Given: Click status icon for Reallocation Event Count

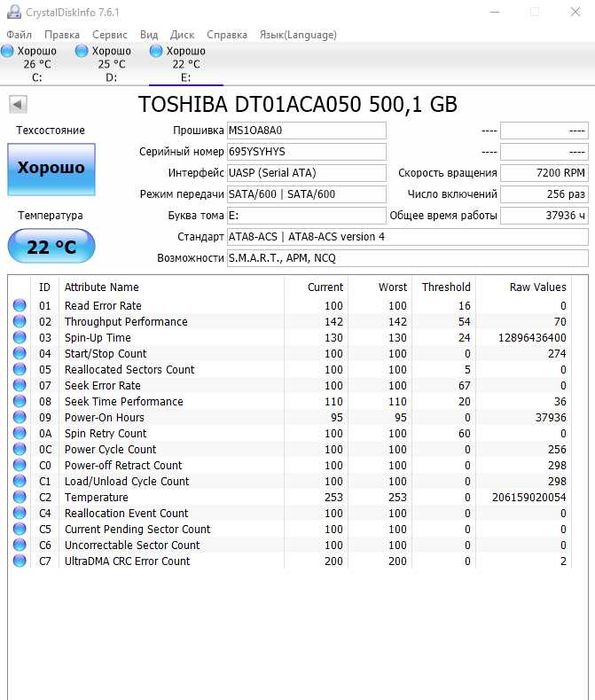Looking at the screenshot, I should (19, 512).
